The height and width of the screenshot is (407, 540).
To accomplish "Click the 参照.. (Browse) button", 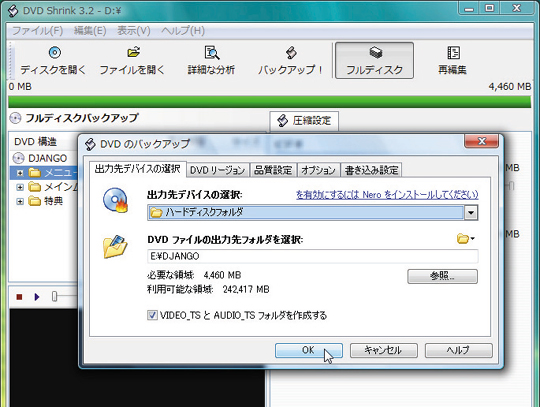I will tap(442, 276).
